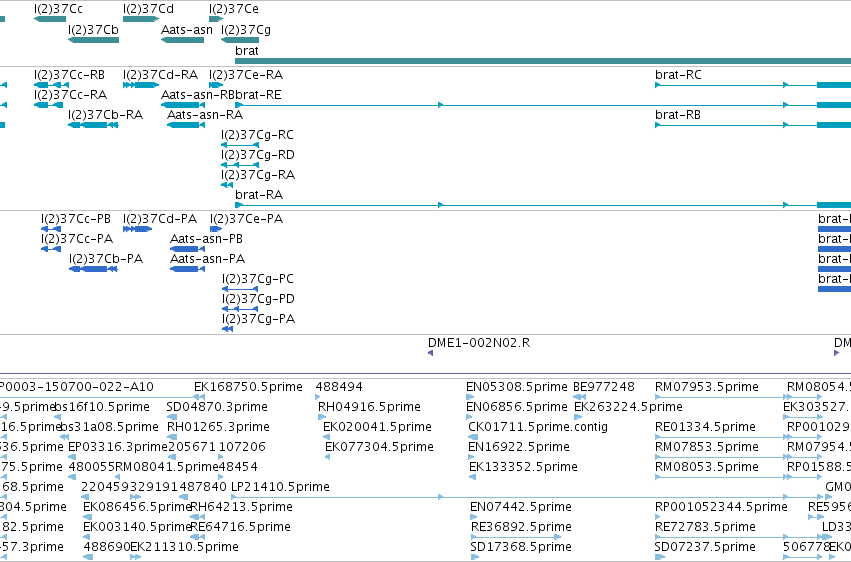Click the l(2)37Cb gene arrow

93,40
